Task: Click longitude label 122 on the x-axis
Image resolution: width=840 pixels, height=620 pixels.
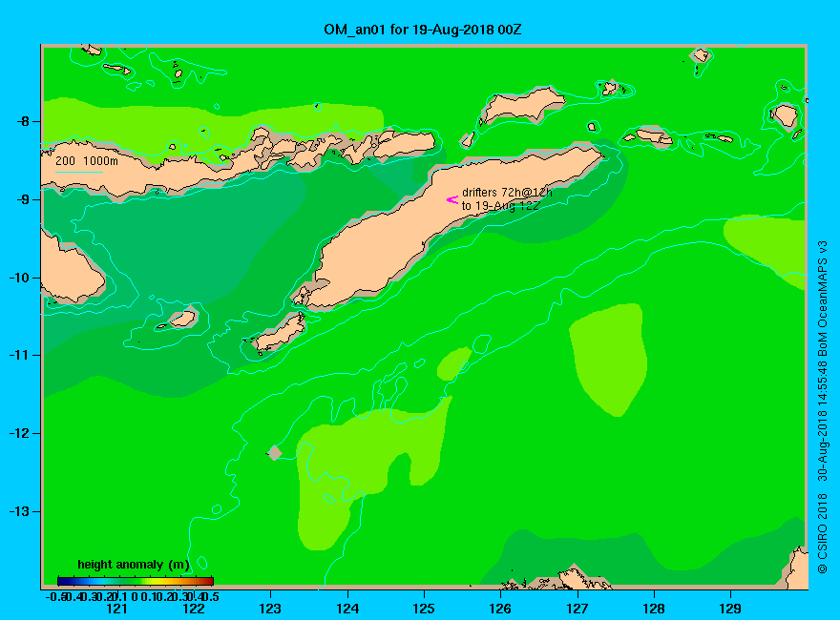Action: pyautogui.click(x=194, y=609)
